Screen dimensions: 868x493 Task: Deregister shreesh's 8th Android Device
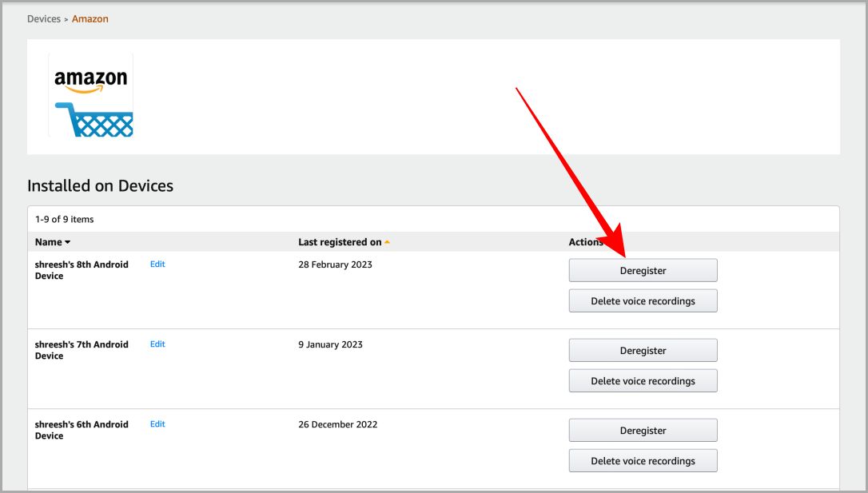point(643,270)
